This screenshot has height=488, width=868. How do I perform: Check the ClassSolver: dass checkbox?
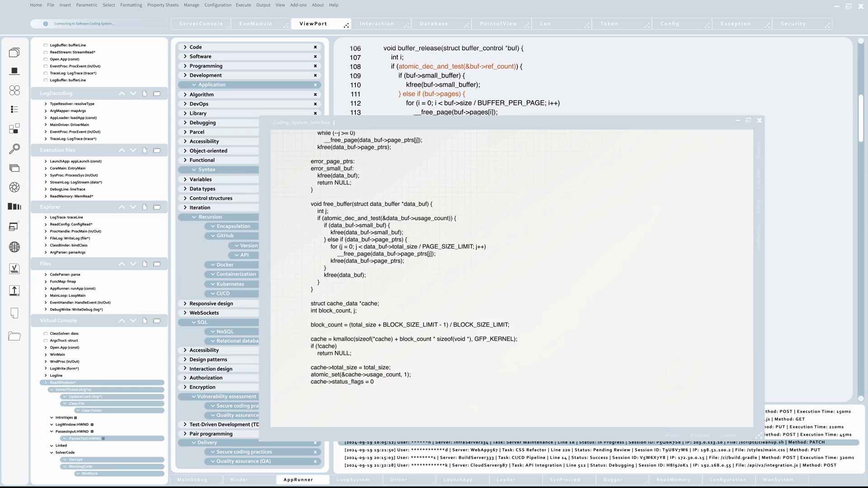tap(46, 333)
